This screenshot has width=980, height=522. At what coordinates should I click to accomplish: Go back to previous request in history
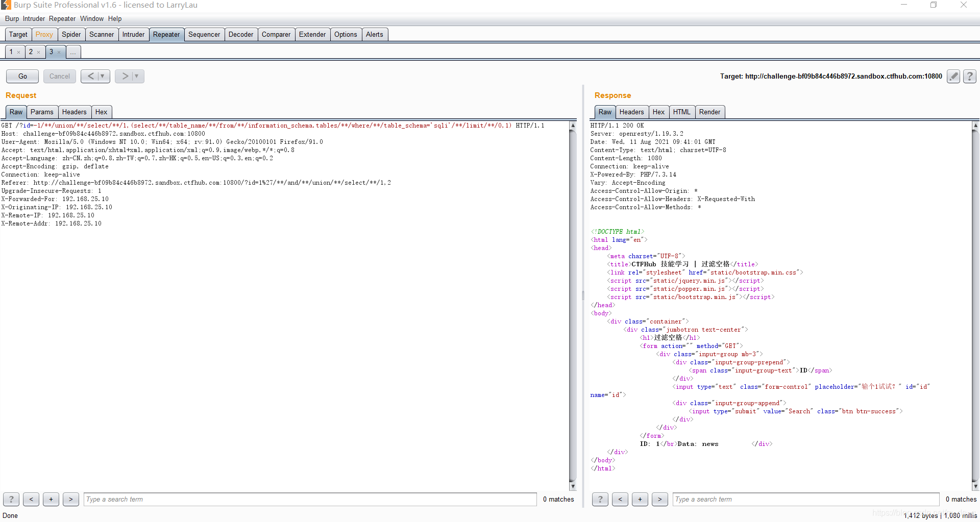pyautogui.click(x=90, y=76)
